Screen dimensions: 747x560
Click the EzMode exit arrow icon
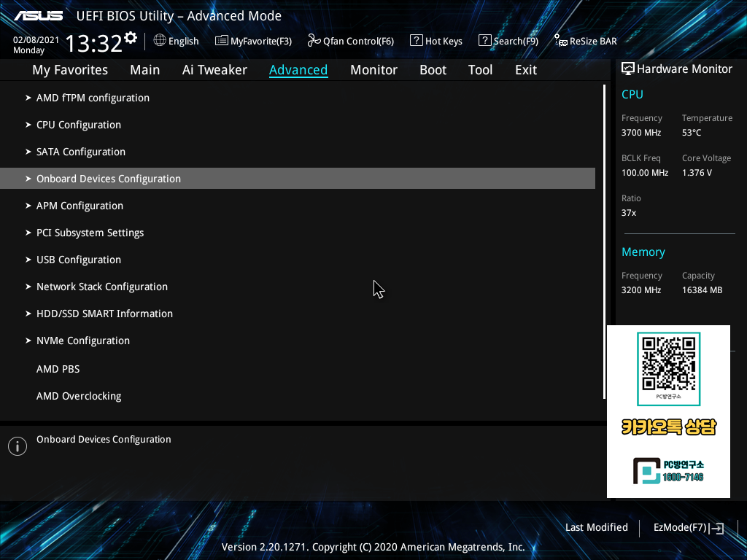[716, 528]
